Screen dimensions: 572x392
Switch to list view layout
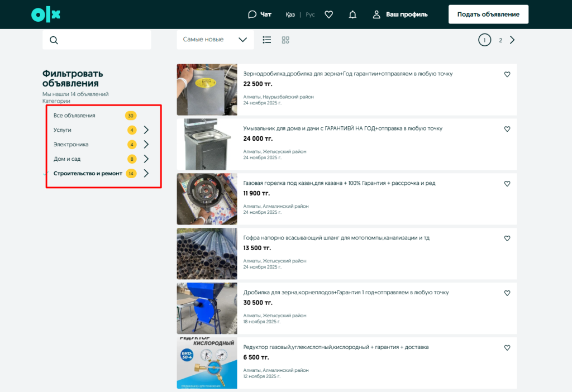(x=267, y=40)
